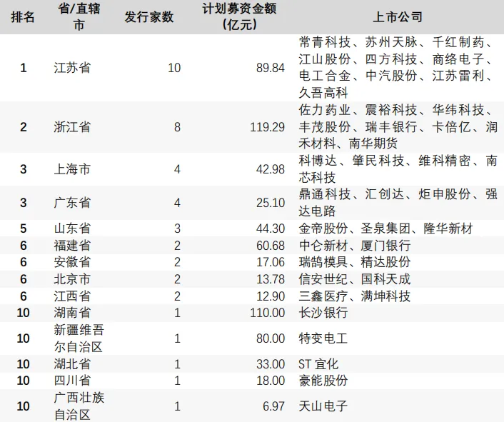Viewport: 504px width, 422px height.
Task: Click the company name 瑞鹄模具
Action: (323, 262)
